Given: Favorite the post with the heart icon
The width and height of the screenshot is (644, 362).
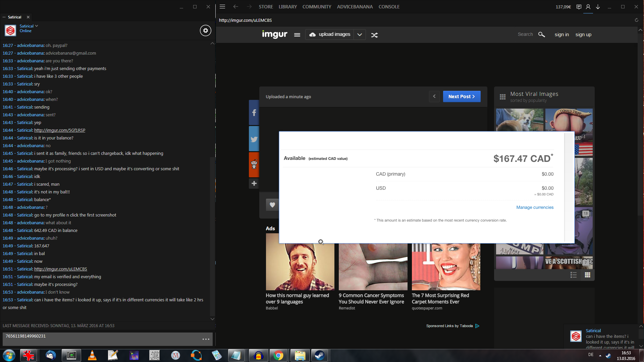Looking at the screenshot, I should pyautogui.click(x=272, y=205).
